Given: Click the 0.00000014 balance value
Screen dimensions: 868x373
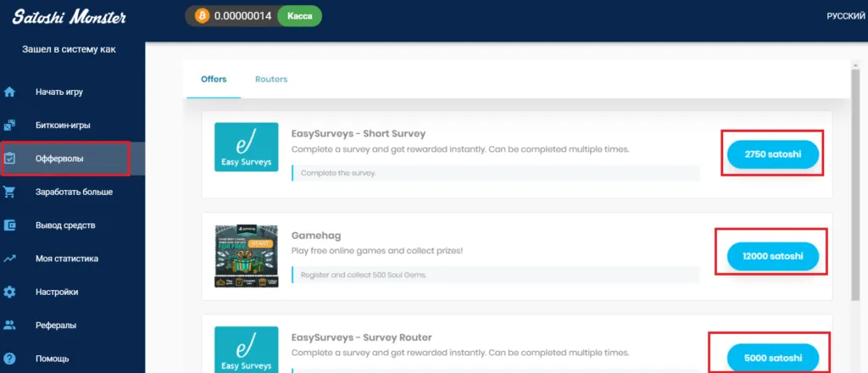Looking at the screenshot, I should (243, 16).
